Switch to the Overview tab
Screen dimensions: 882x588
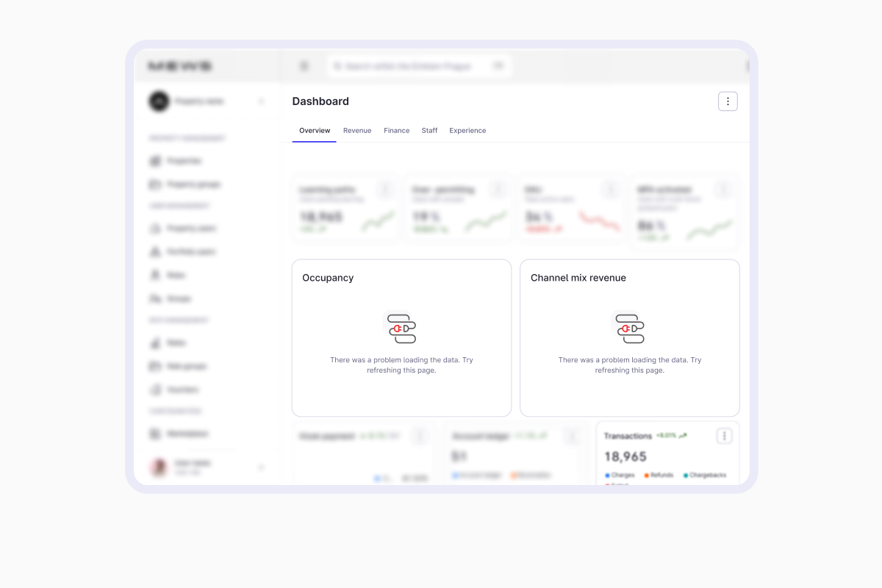(315, 131)
